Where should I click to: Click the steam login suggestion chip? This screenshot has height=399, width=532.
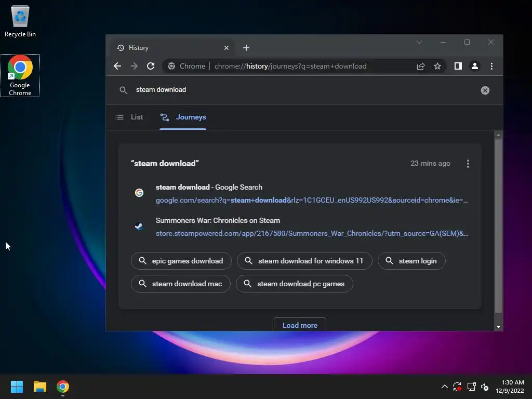tap(411, 261)
